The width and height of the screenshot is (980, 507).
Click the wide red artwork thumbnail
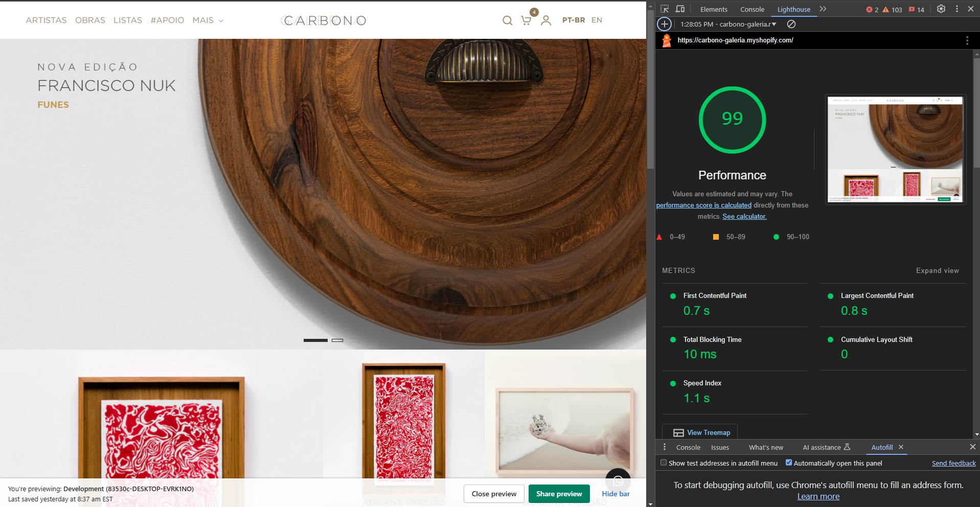(161, 428)
